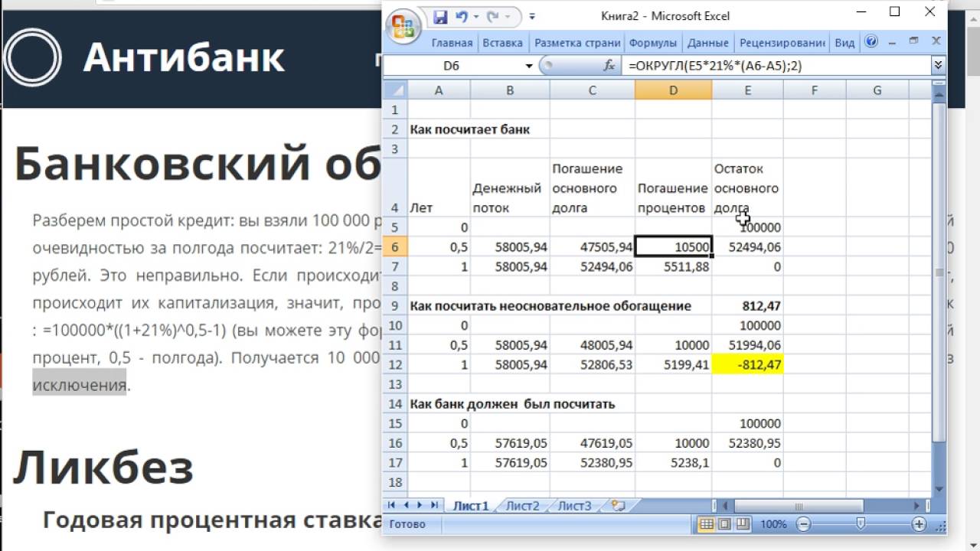980x551 pixels.
Task: Expand the formula bar
Action: point(938,66)
